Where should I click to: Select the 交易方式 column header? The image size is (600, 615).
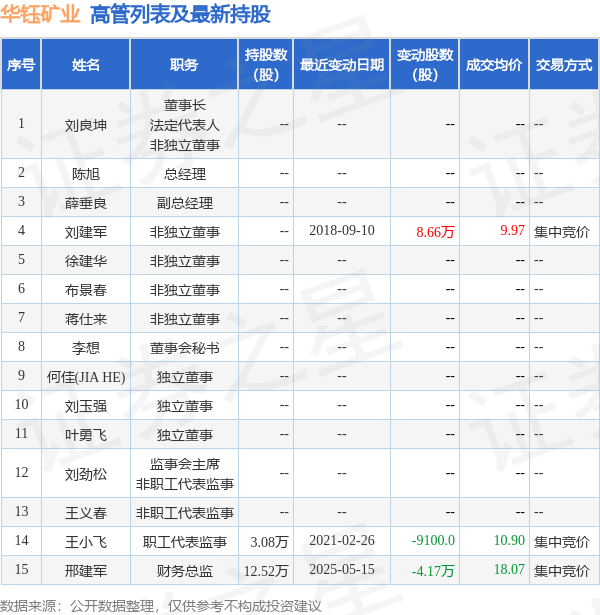tap(564, 64)
